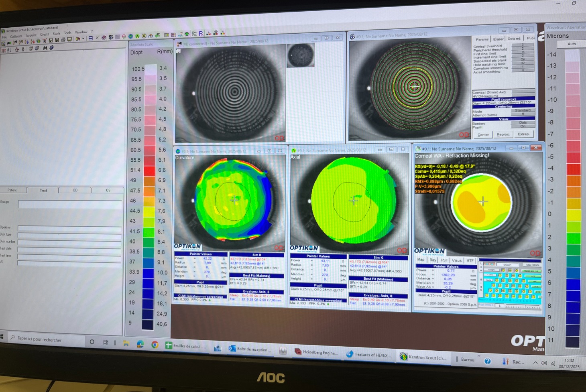Image resolution: width=586 pixels, height=392 pixels.
Task: Open the Calibrate menu
Action: tap(16, 36)
